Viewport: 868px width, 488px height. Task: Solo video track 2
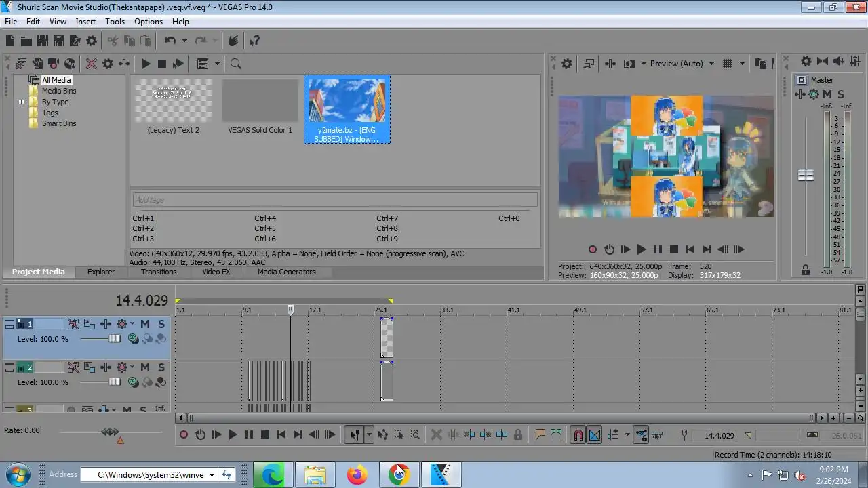tap(161, 367)
